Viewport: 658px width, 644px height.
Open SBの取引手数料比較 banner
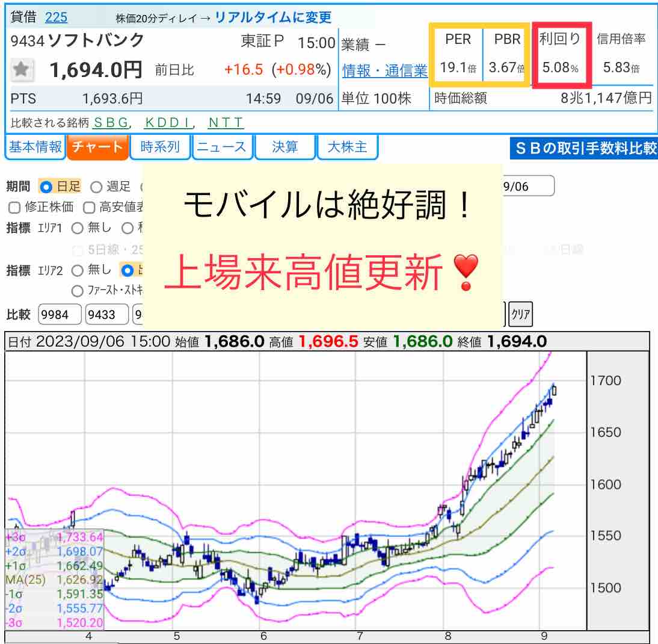(584, 148)
